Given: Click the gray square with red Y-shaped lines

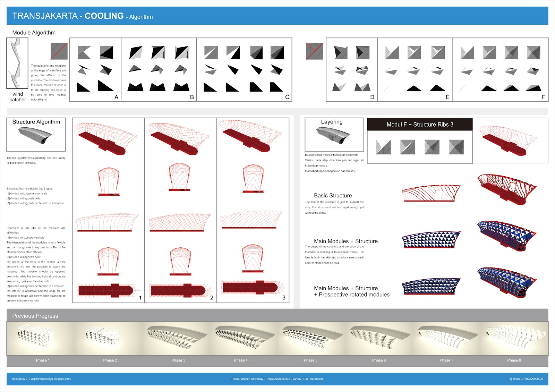Looking at the screenshot, I should pyautogui.click(x=315, y=51).
